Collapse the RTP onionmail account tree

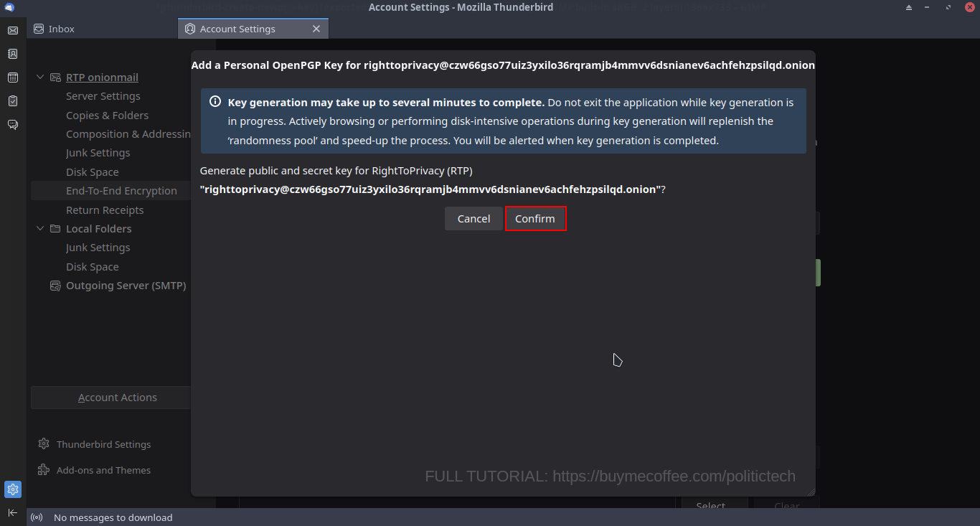[40, 78]
